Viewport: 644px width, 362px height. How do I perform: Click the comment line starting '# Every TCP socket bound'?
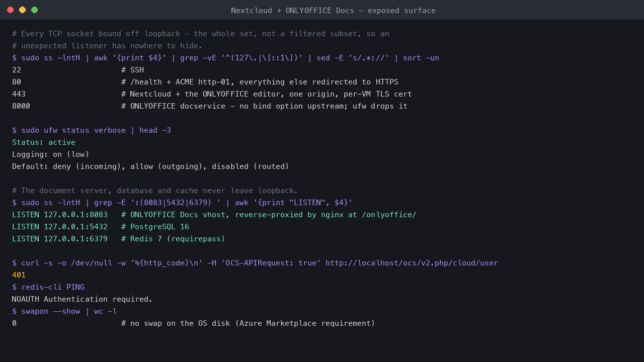tap(201, 34)
